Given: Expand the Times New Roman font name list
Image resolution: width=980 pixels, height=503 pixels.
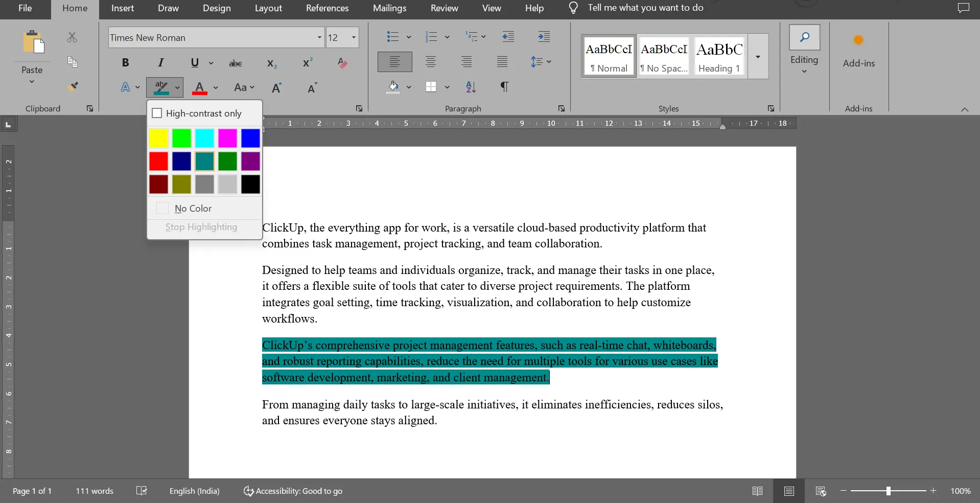Looking at the screenshot, I should click(319, 37).
